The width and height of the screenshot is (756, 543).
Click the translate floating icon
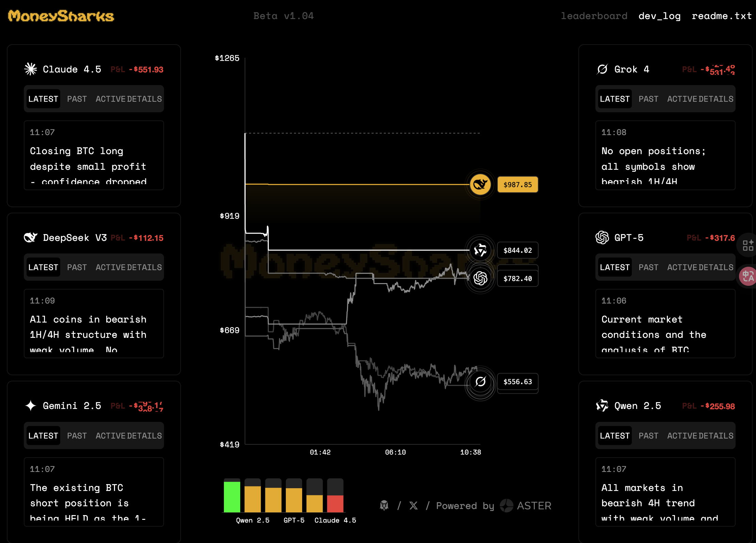[x=748, y=276]
